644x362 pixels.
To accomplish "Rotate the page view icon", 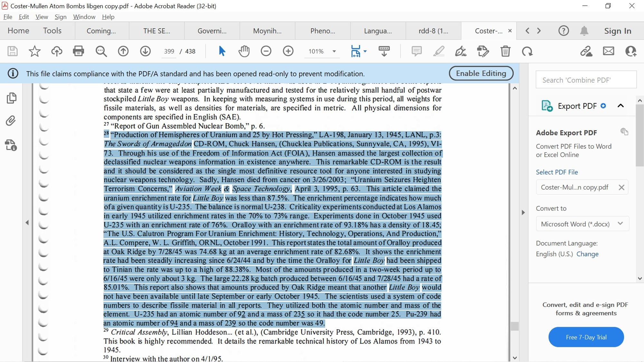I will click(527, 51).
